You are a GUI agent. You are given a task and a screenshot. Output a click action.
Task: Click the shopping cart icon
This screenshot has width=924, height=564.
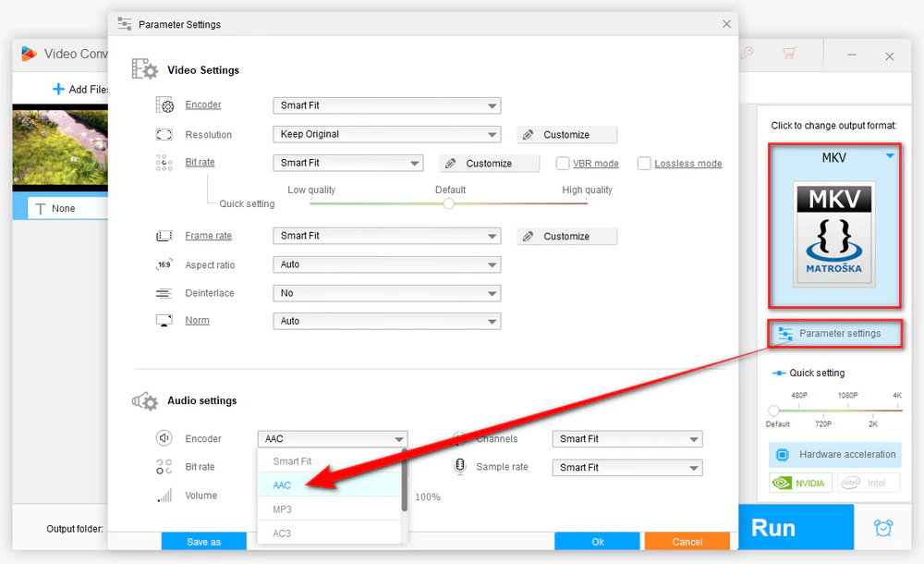coord(789,53)
